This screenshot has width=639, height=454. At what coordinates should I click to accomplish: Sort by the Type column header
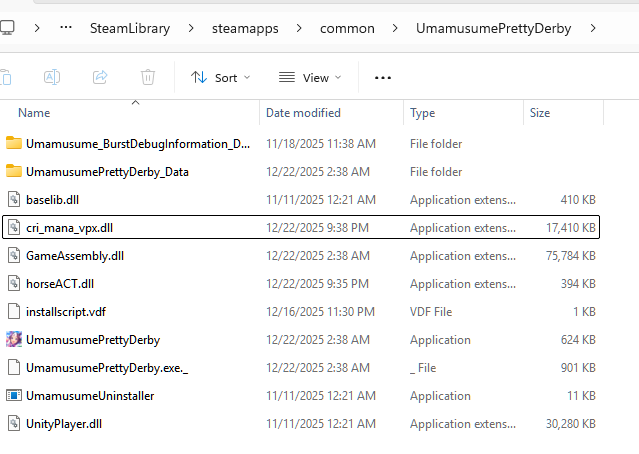coord(422,113)
